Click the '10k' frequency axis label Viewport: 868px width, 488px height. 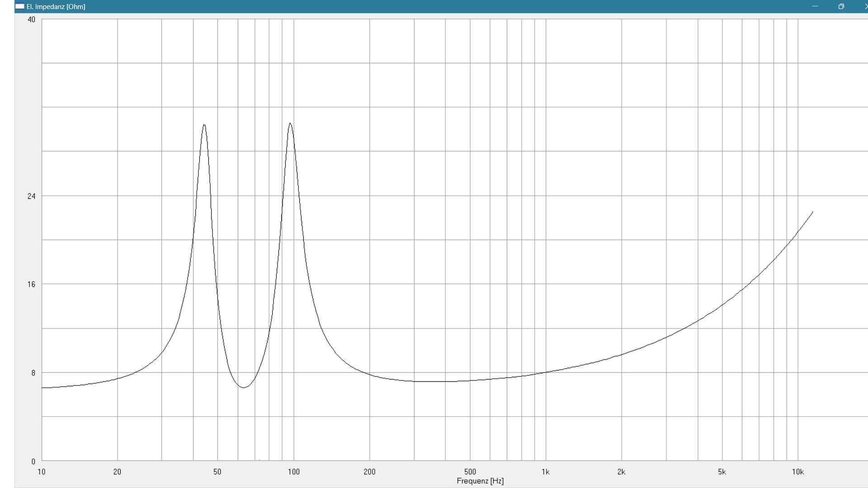(798, 472)
